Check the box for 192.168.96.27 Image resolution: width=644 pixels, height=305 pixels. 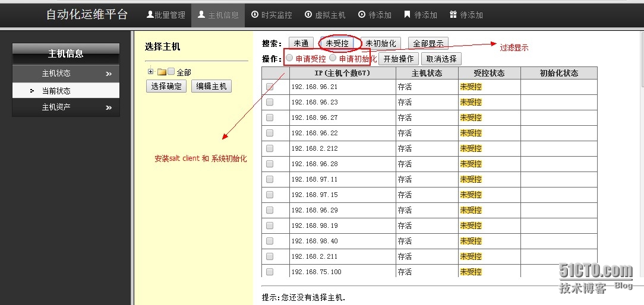270,117
